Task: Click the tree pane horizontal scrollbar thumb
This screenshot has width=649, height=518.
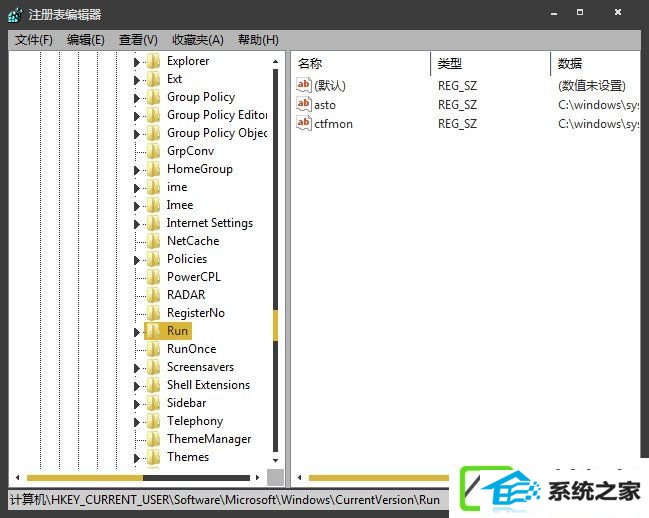Action: pyautogui.click(x=85, y=478)
